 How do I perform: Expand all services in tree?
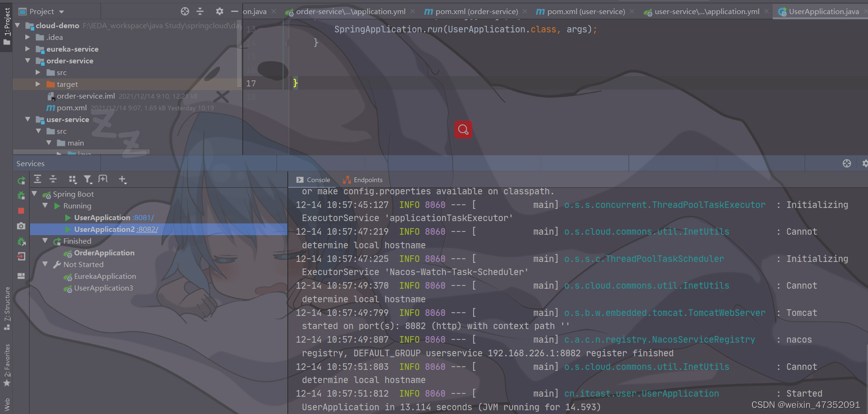(x=38, y=179)
